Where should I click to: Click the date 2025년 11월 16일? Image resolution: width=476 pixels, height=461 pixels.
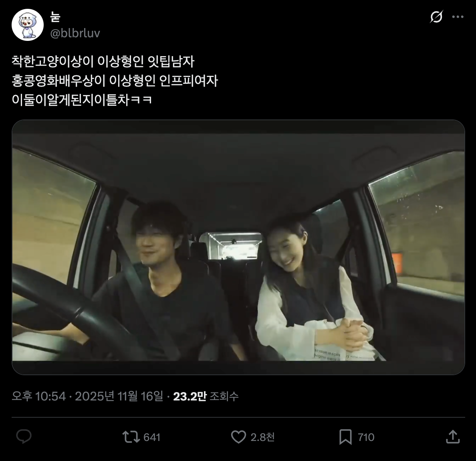pos(119,396)
